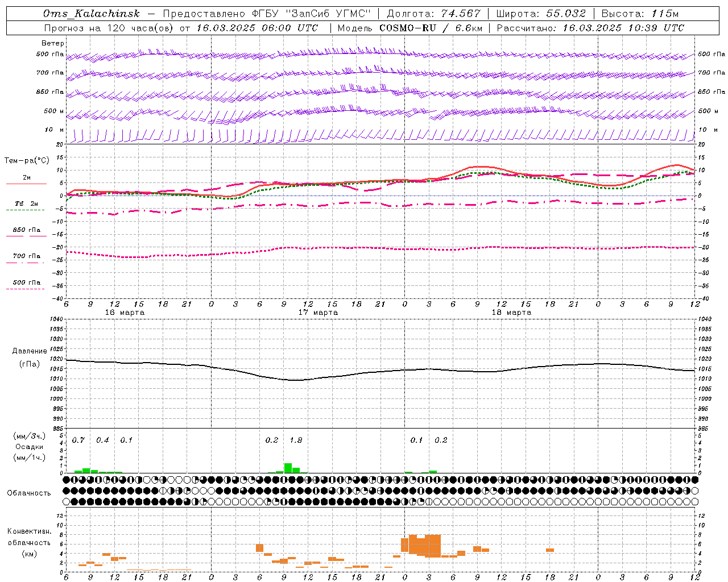Click the station name Oms_Kalachinsk
Screen dimensions: 728x582
[91, 14]
